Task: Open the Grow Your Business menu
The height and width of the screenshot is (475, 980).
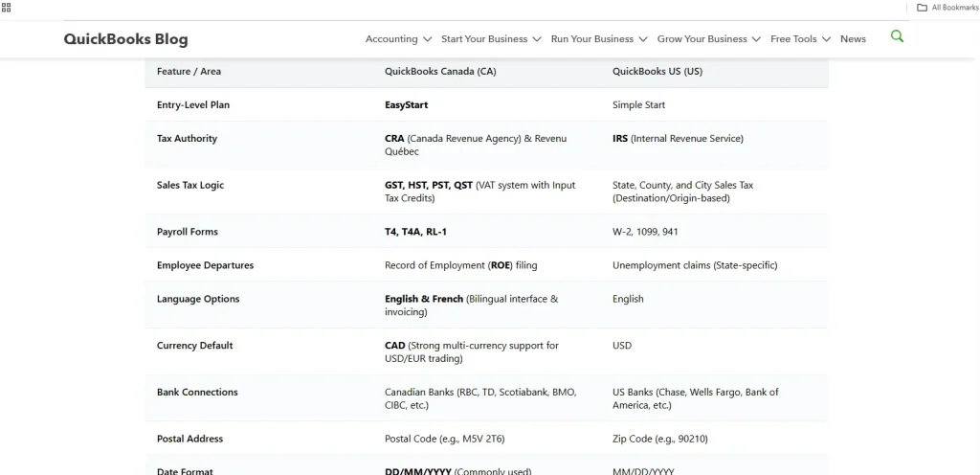Action: [x=702, y=38]
